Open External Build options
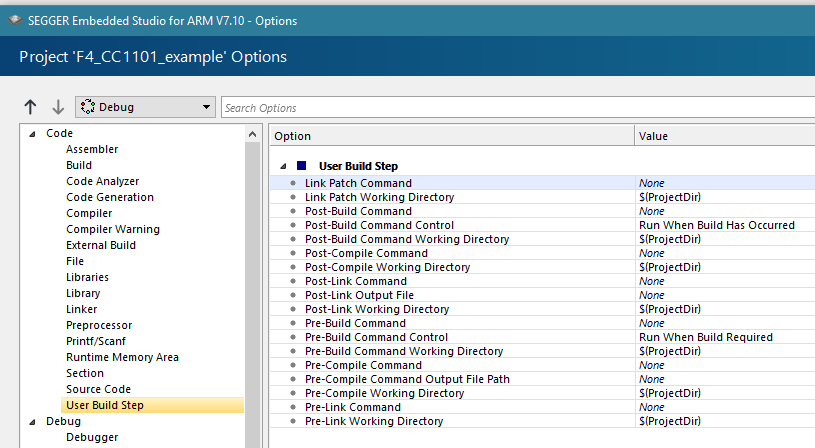815x448 pixels. (101, 245)
